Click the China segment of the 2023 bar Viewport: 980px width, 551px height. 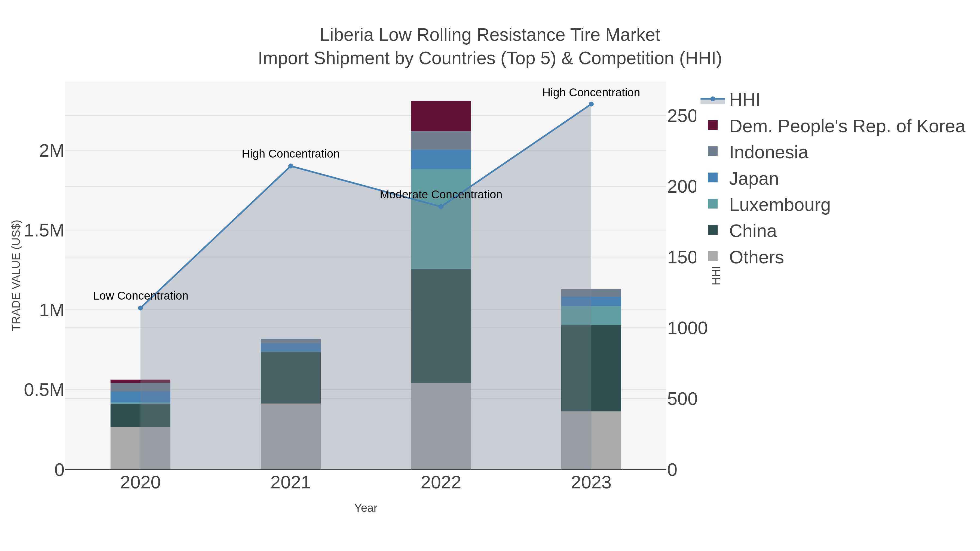pyautogui.click(x=591, y=368)
